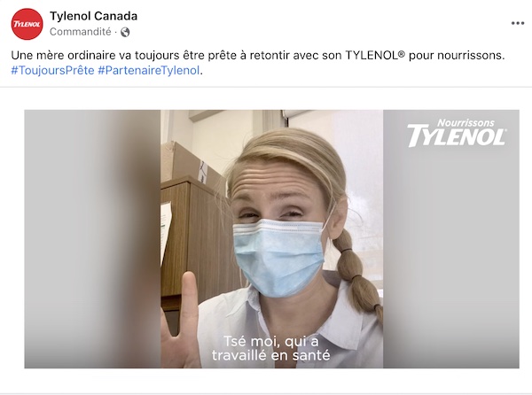
Task: Click the blurred left side of video
Action: point(92,239)
